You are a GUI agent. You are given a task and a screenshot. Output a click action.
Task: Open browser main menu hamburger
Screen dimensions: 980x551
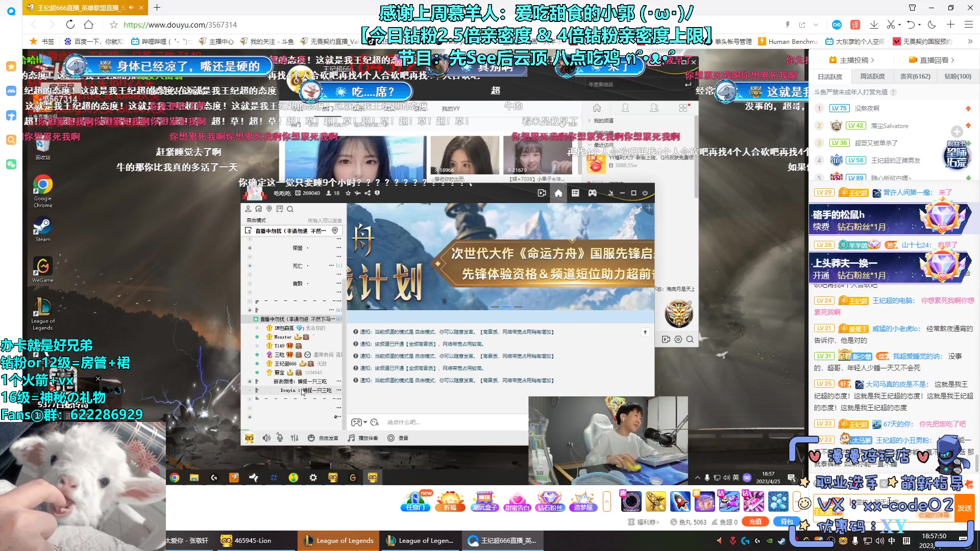(969, 24)
